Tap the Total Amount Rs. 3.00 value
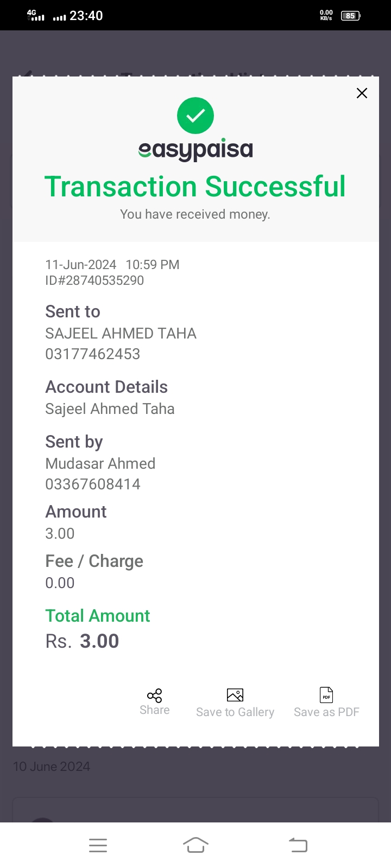 (82, 641)
